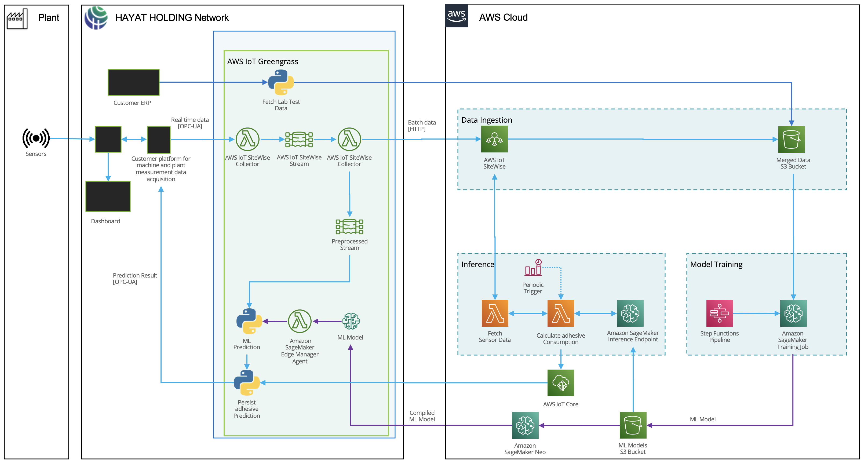Click the Step Functions Pipeline icon

(719, 313)
